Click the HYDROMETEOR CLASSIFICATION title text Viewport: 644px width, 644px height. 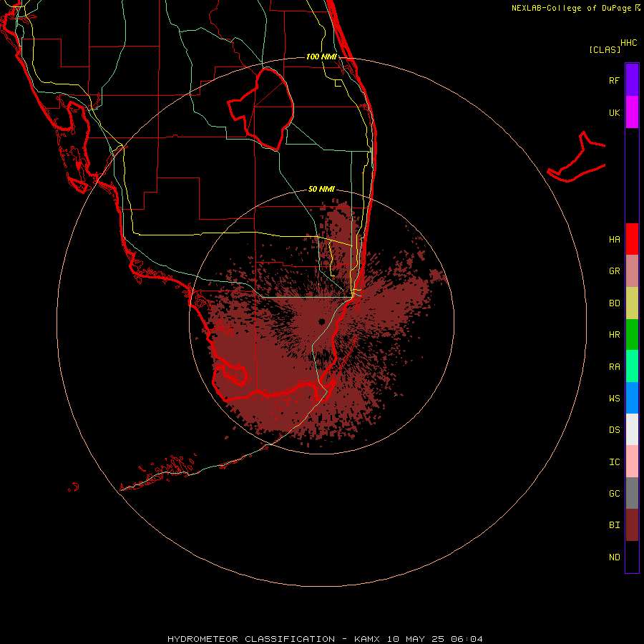(251, 639)
